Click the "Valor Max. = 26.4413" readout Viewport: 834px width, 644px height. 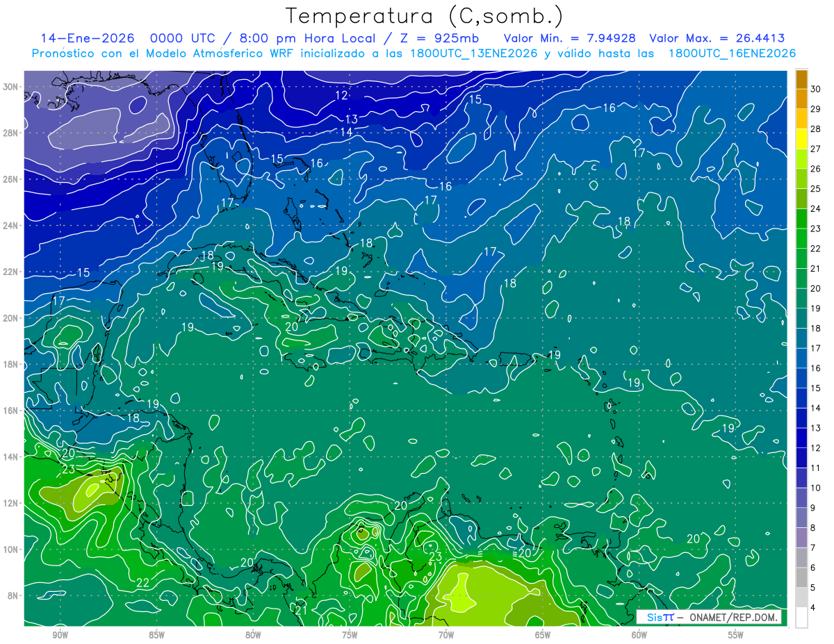[x=717, y=38]
